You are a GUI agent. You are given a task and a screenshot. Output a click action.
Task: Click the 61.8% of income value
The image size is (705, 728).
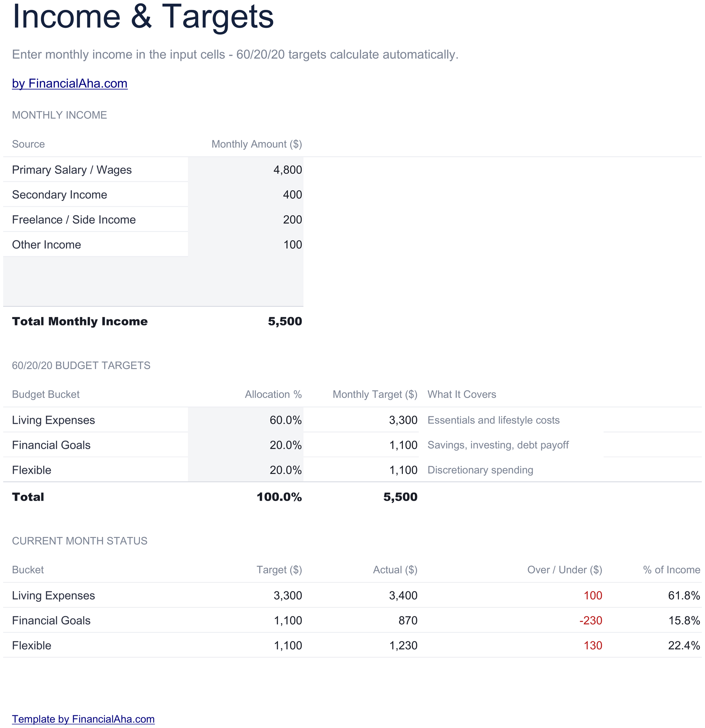(x=684, y=595)
